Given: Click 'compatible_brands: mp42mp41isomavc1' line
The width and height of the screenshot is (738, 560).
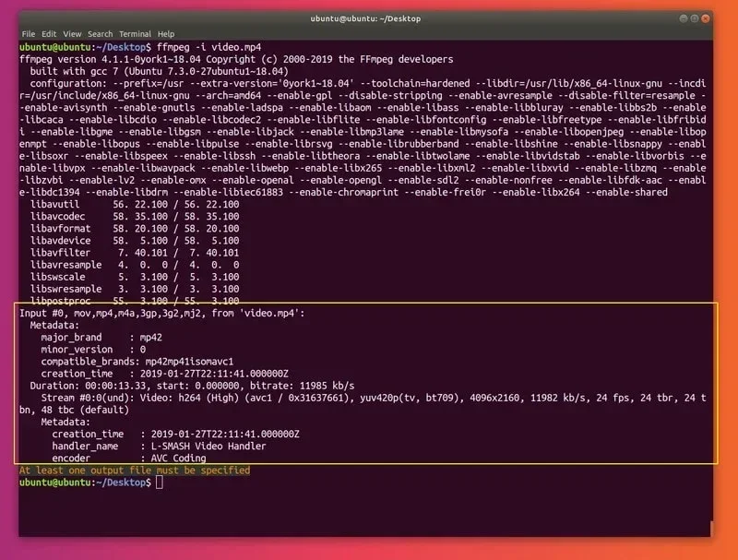Looking at the screenshot, I should point(137,362).
